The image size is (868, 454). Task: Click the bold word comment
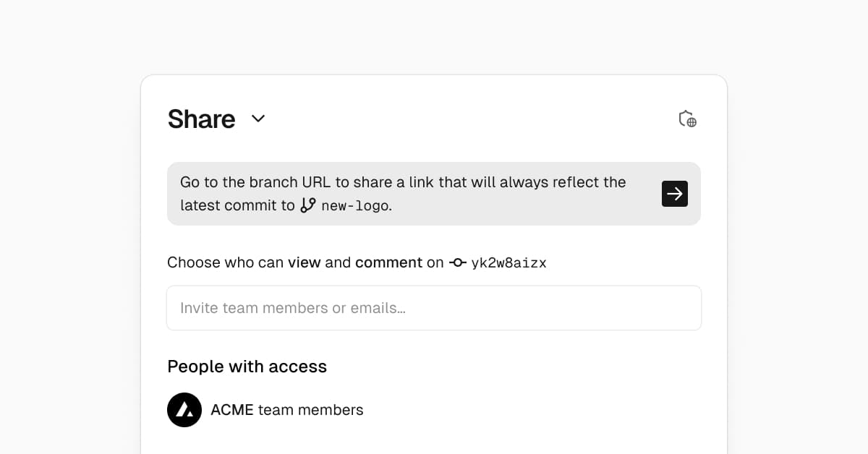coord(388,262)
